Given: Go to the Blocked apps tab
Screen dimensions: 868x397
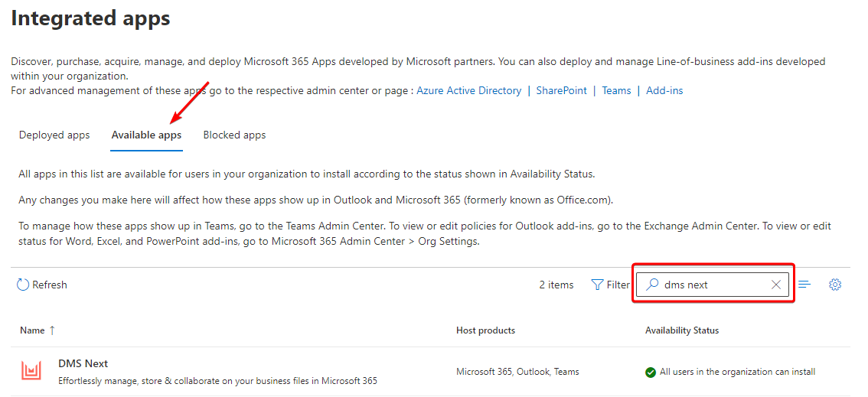Looking at the screenshot, I should coord(234,135).
